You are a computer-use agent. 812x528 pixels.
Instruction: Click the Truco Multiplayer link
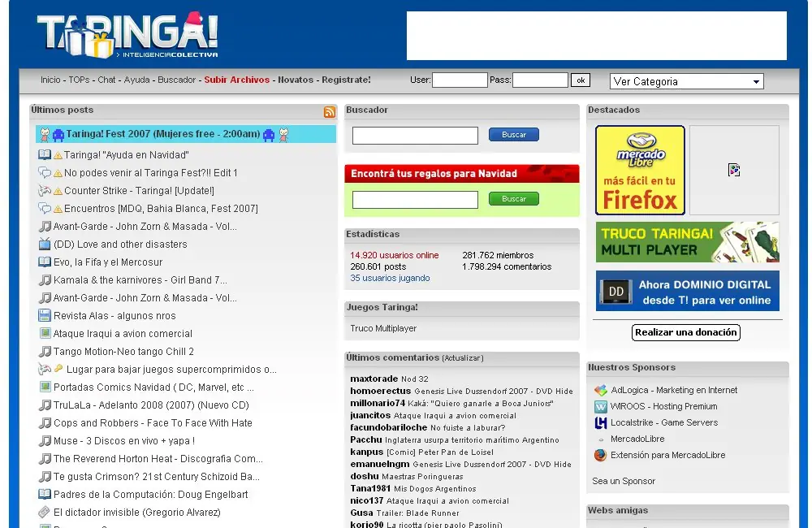pyautogui.click(x=383, y=328)
